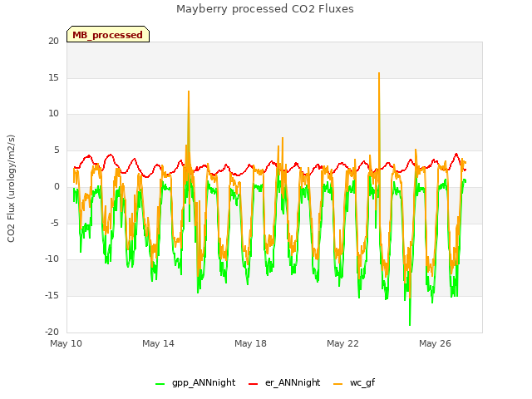Click the green gpp_ANNnight legend swatch
532x399 pixels.
160,384
